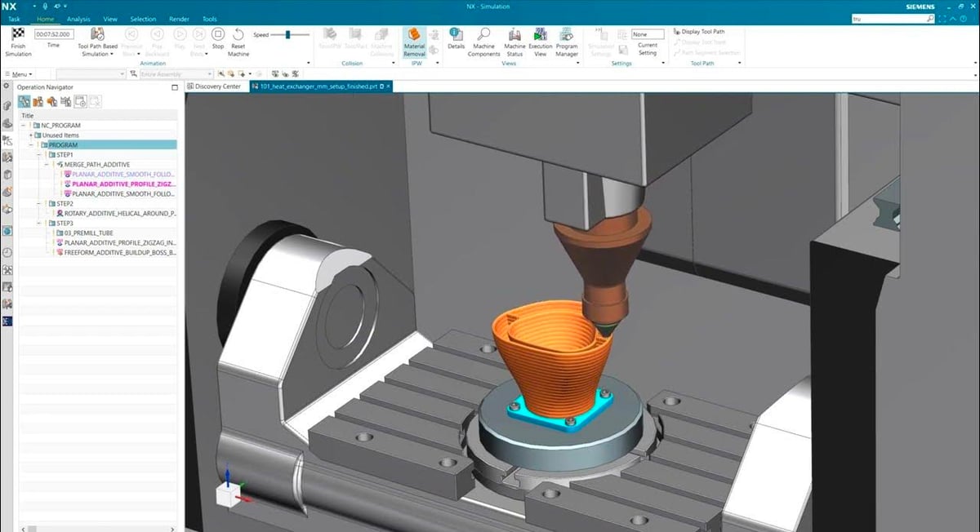Viewport: 980px width, 532px height.
Task: Toggle full screen mode icon
Action: [941, 18]
